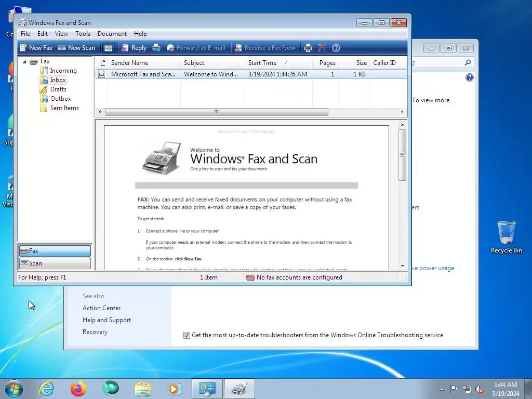Open the Document menu
The image size is (532, 399).
[x=112, y=34]
